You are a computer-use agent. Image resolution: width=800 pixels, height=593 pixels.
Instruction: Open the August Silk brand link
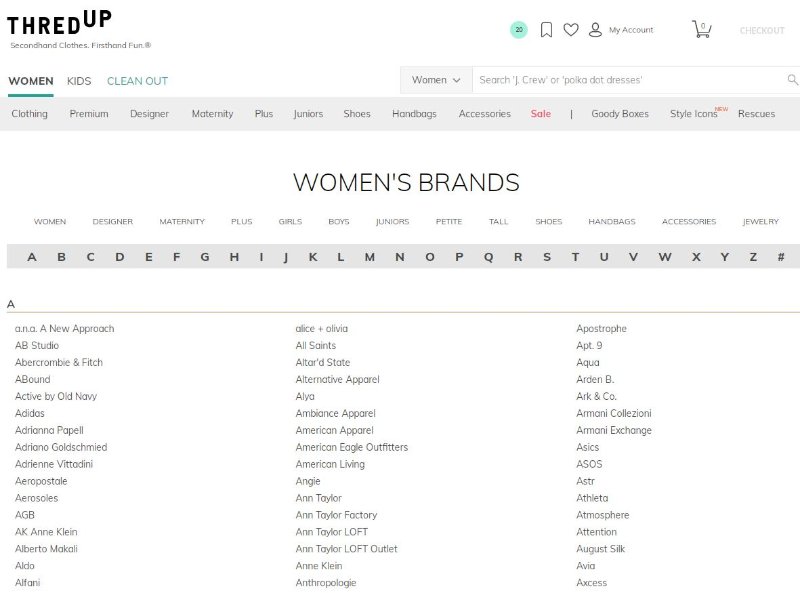[601, 549]
